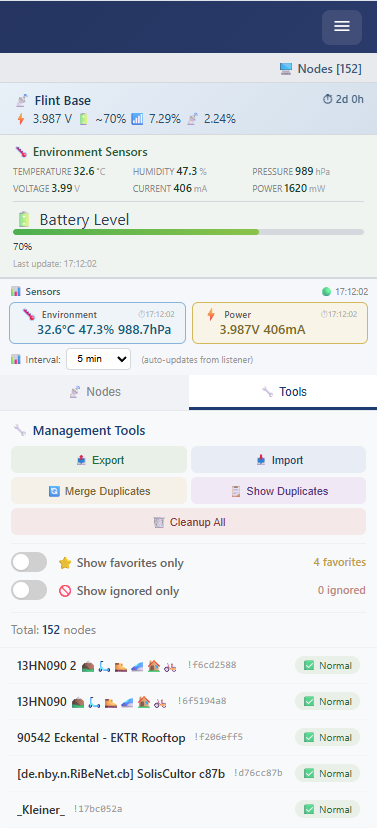Click the satellite icon beside 2.24%

click(193, 119)
